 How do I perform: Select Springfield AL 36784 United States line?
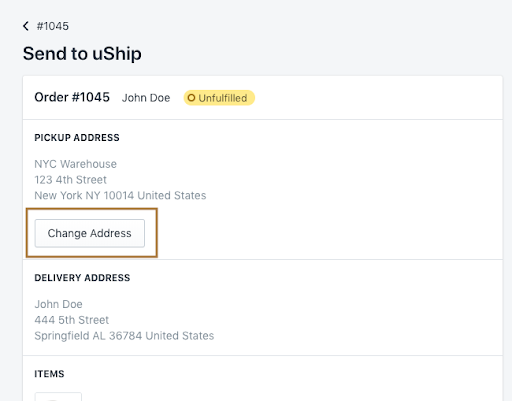(x=124, y=336)
